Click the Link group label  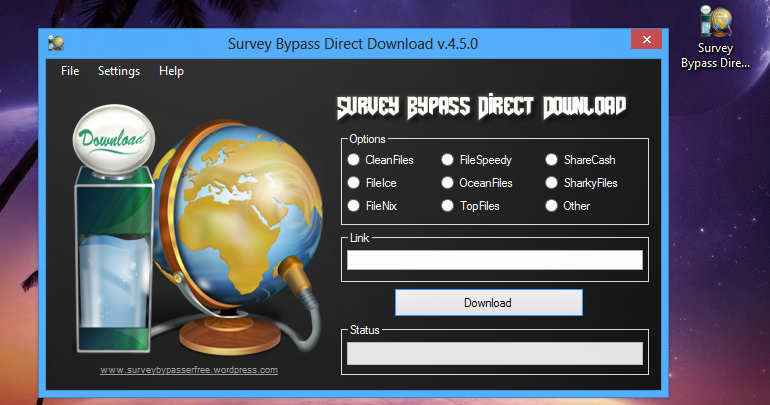(x=359, y=238)
